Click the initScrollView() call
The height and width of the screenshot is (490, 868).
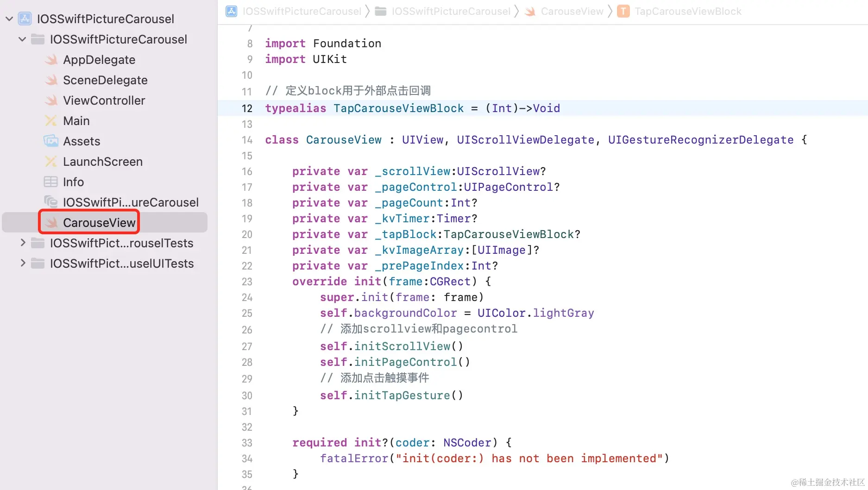409,346
